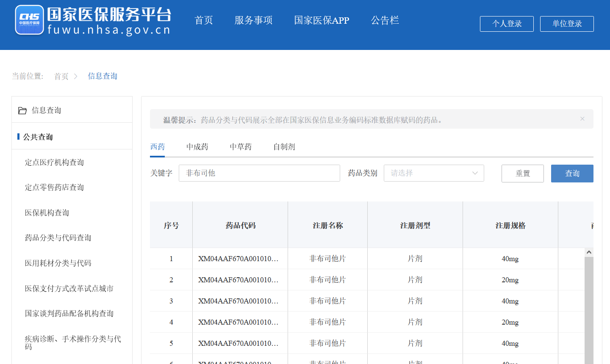Screen dimensions: 610x364
Task: Open 国家医保APP from the navigation bar
Action: 322,20
